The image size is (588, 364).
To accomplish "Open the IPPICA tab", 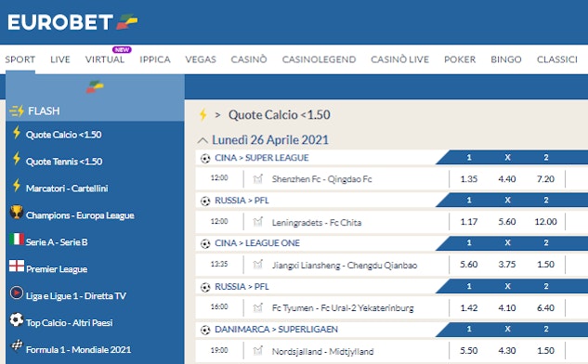I will [x=155, y=59].
